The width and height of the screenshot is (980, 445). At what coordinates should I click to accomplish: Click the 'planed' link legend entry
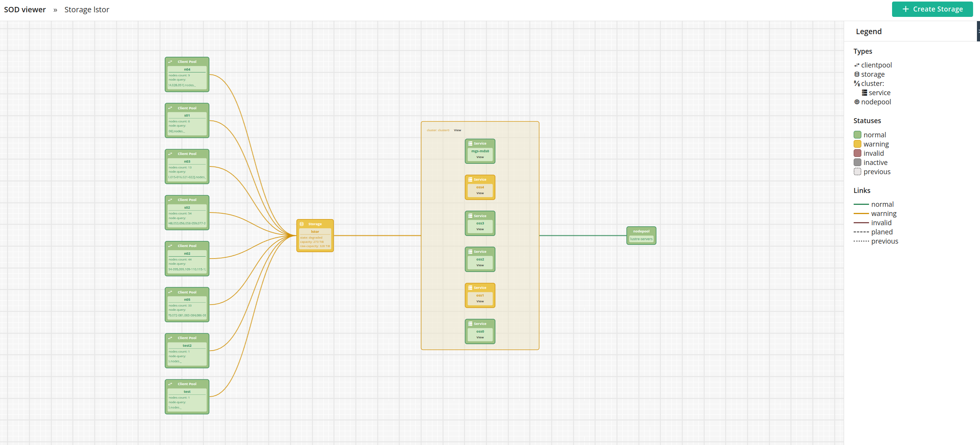pos(882,232)
